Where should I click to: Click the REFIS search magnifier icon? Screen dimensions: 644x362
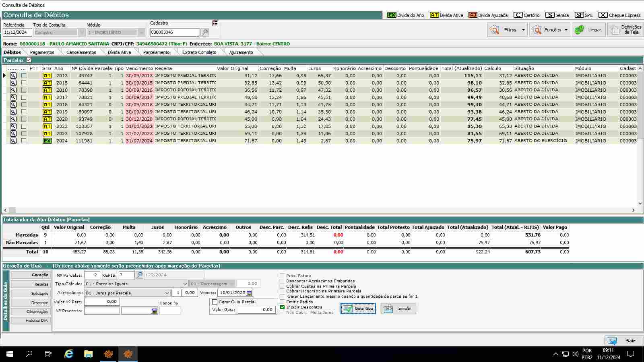coord(139,275)
